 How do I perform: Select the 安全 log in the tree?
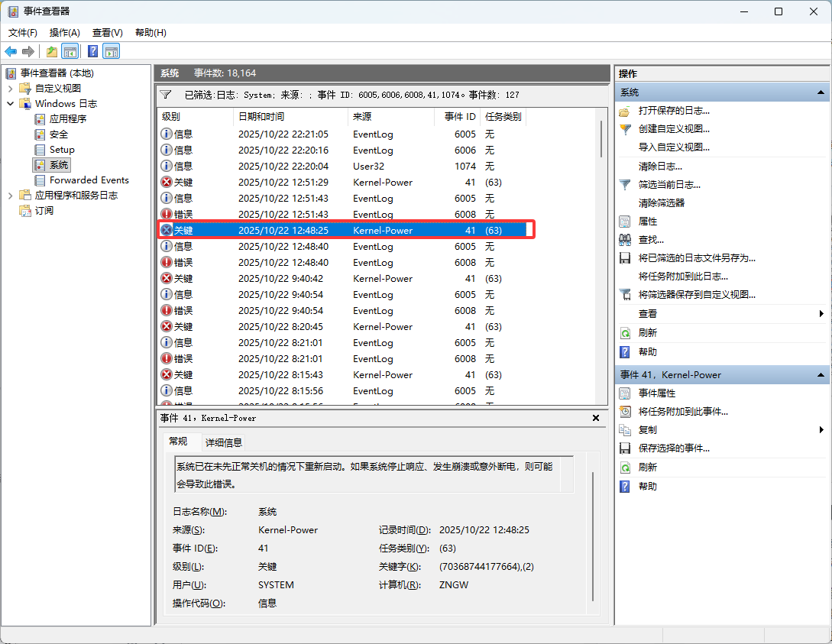(x=59, y=134)
